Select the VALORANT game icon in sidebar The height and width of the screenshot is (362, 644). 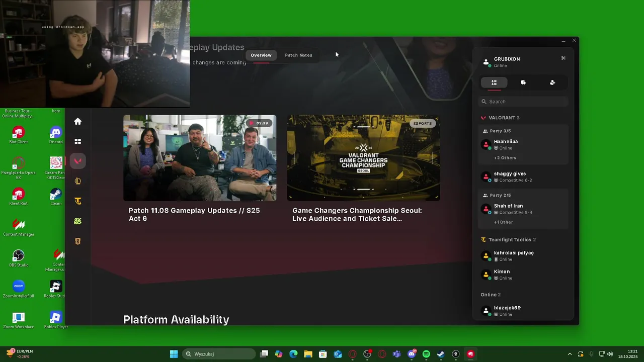(78, 161)
